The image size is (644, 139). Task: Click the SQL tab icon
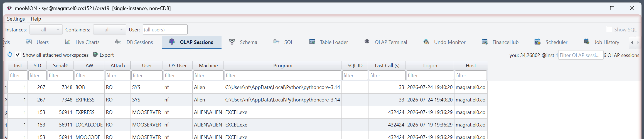276,42
